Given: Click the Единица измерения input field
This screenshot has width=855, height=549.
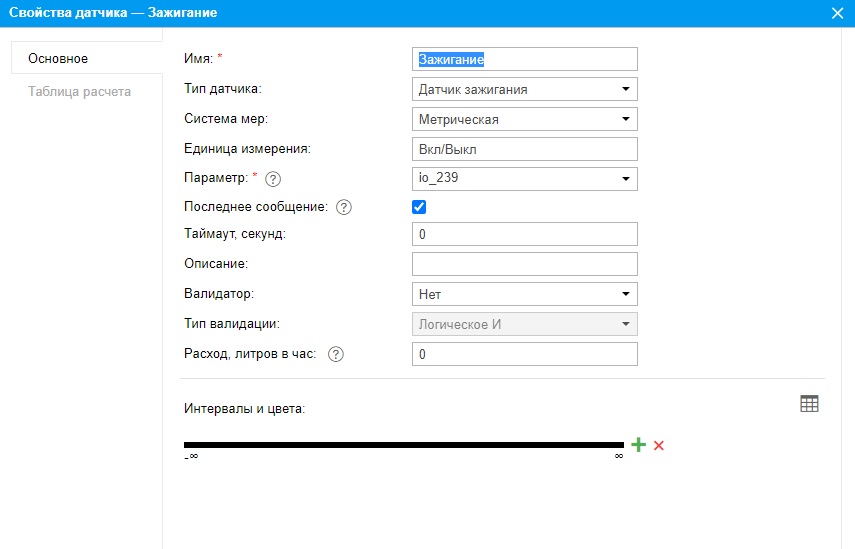Looking at the screenshot, I should pyautogui.click(x=525, y=149).
